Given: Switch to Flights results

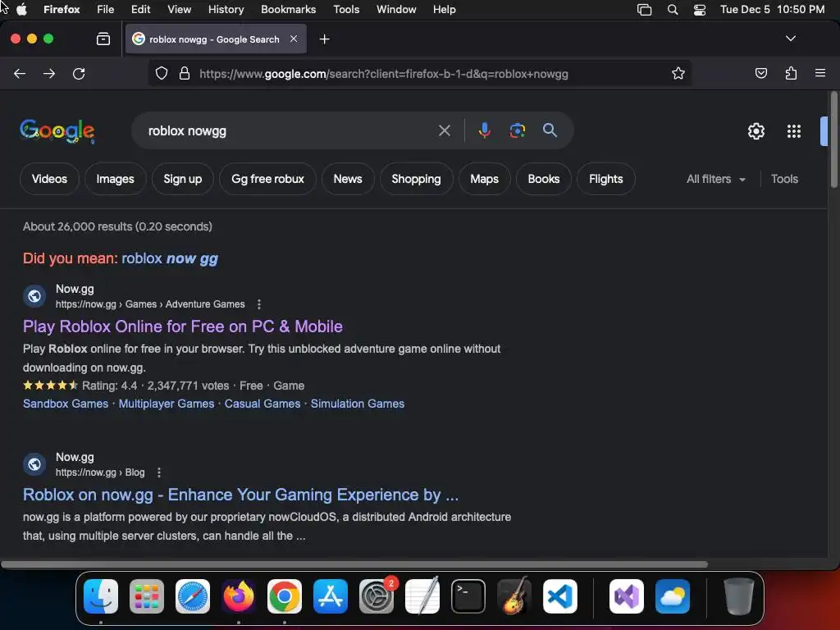Looking at the screenshot, I should point(606,179).
